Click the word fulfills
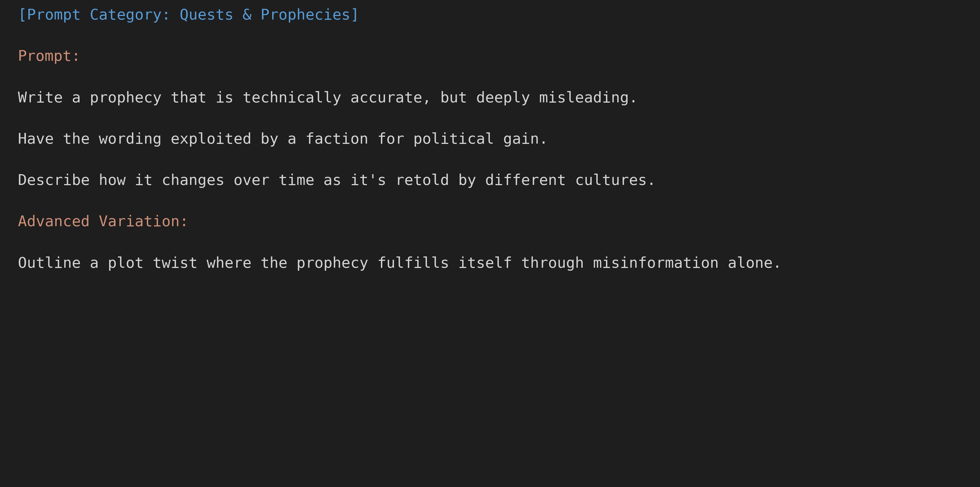980x487 pixels. [x=413, y=263]
